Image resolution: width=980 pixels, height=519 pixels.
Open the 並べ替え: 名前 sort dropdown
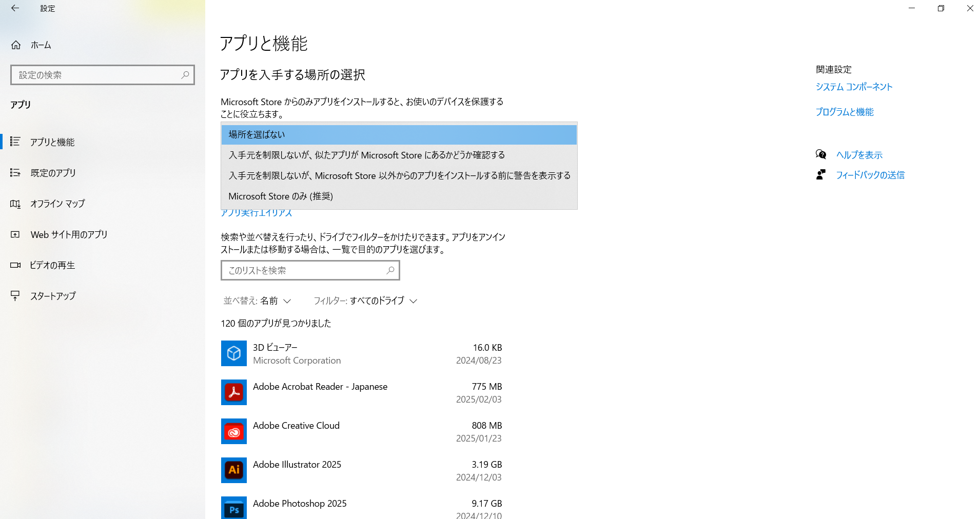(257, 301)
